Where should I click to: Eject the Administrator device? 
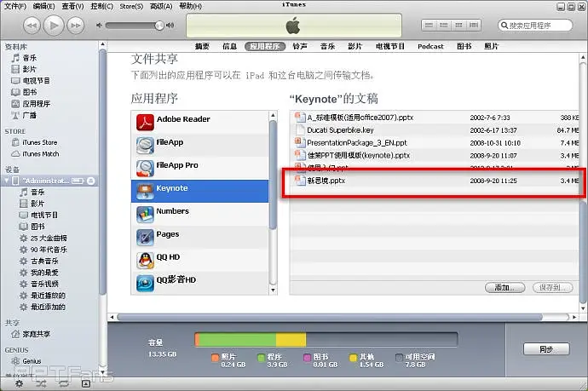[89, 181]
